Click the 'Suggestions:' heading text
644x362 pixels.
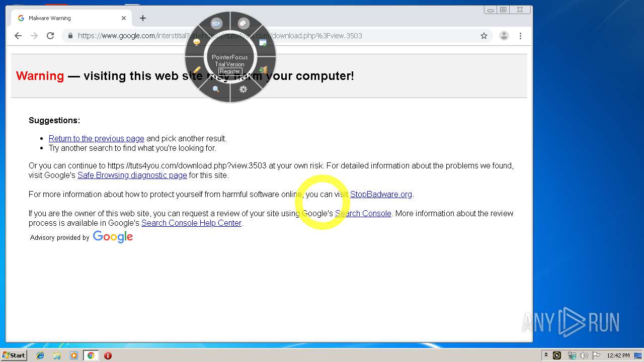(54, 120)
